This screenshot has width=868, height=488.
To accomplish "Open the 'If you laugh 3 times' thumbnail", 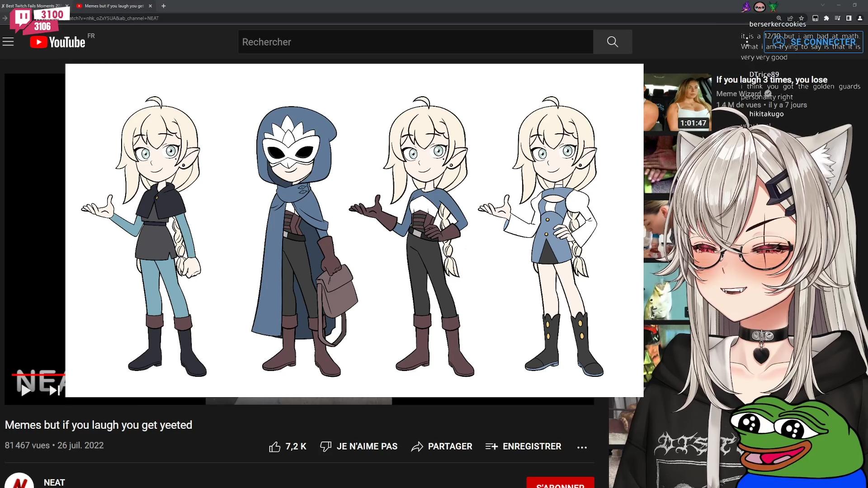I will (x=677, y=102).
